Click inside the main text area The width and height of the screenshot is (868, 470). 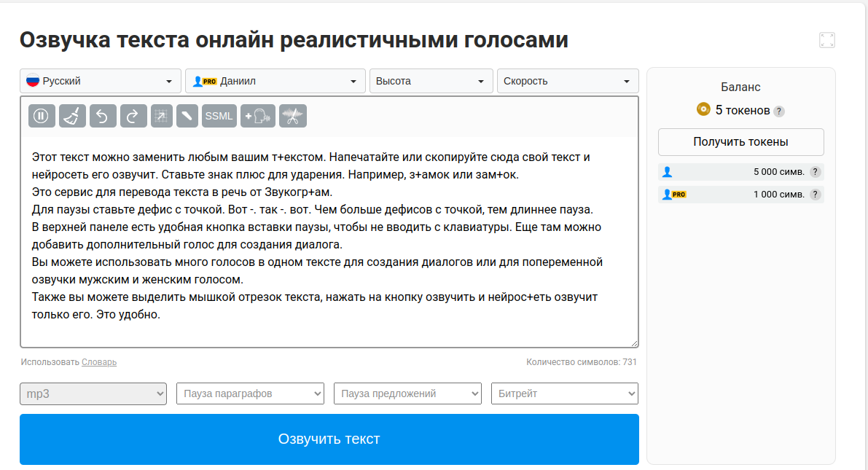click(329, 242)
